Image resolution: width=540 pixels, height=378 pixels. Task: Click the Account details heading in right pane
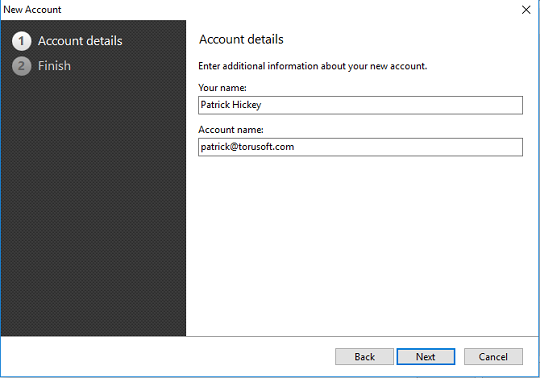(x=241, y=40)
